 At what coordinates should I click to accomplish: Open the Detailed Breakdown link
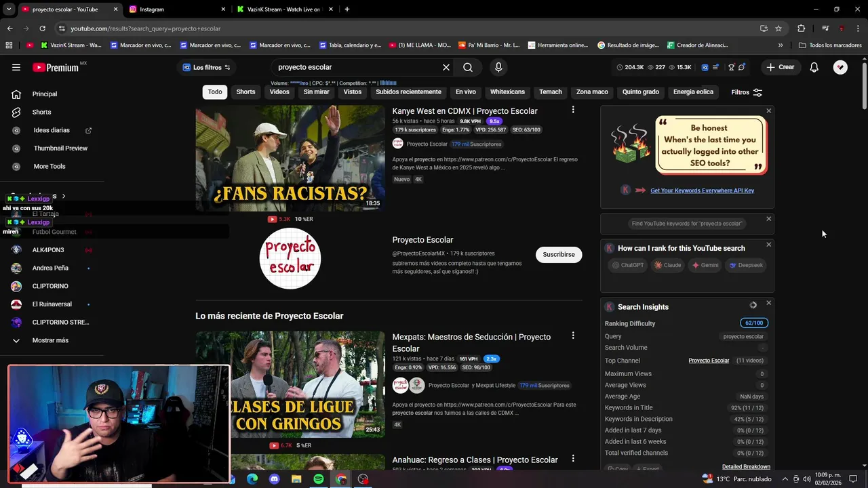(746, 466)
